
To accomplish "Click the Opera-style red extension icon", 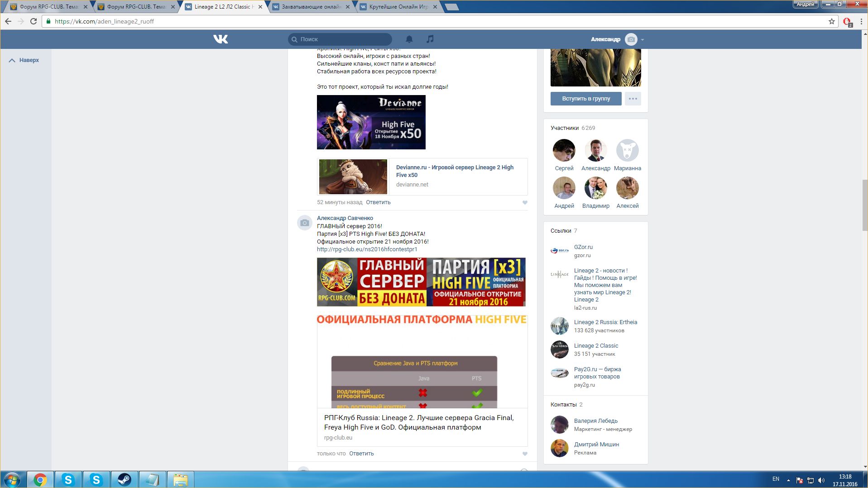I will pos(847,21).
